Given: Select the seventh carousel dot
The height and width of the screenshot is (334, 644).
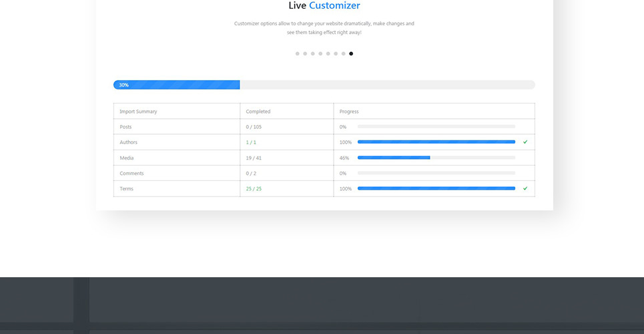Looking at the screenshot, I should click(x=344, y=53).
